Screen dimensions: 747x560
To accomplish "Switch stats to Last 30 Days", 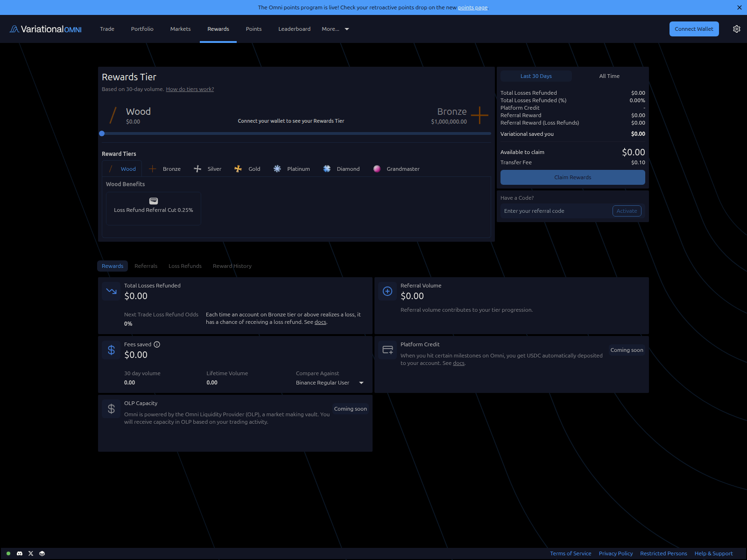I will pyautogui.click(x=536, y=76).
